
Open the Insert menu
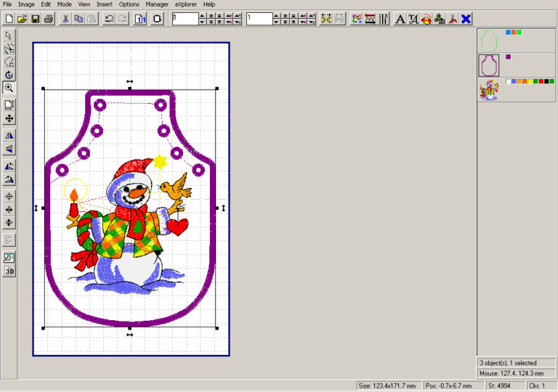pos(105,4)
